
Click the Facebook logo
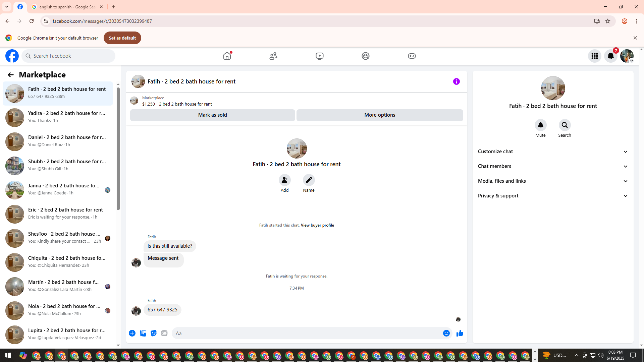(x=12, y=56)
